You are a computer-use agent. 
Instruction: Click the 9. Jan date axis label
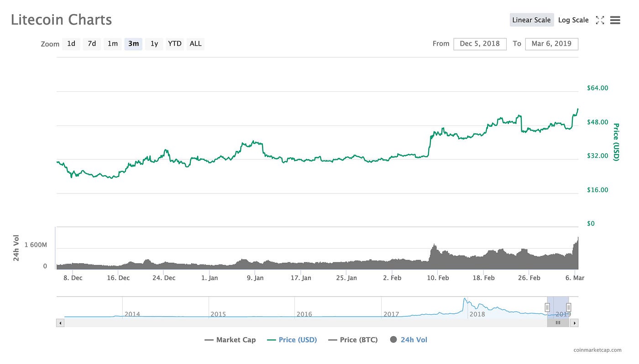pyautogui.click(x=255, y=278)
